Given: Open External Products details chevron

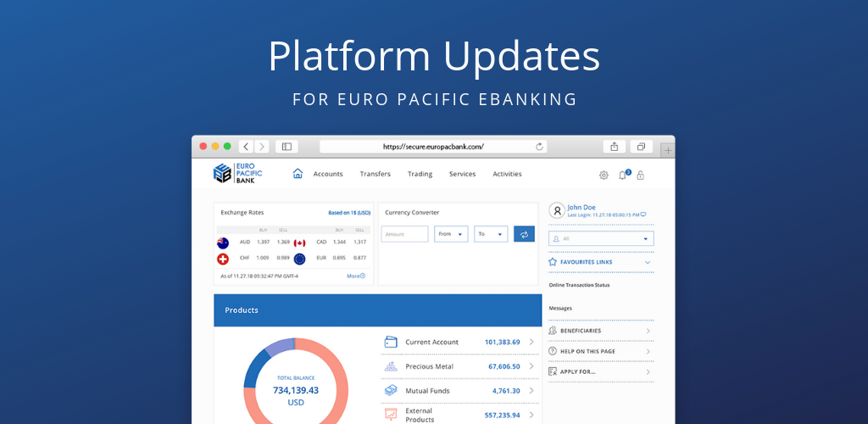Looking at the screenshot, I should [x=531, y=416].
